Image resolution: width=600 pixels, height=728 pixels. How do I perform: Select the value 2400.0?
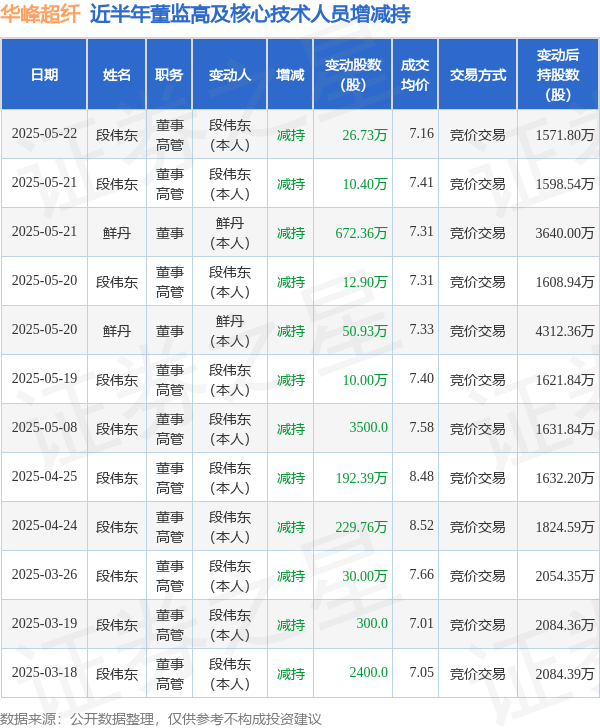(368, 672)
